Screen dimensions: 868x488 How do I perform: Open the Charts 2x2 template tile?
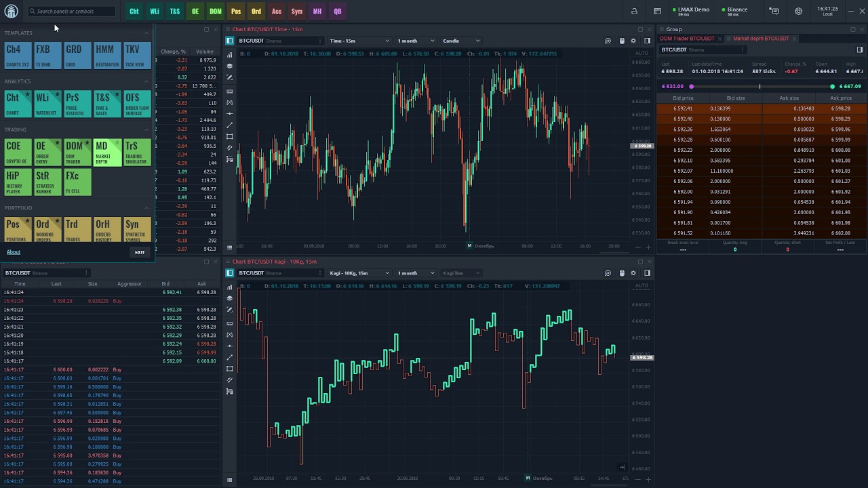pos(18,56)
